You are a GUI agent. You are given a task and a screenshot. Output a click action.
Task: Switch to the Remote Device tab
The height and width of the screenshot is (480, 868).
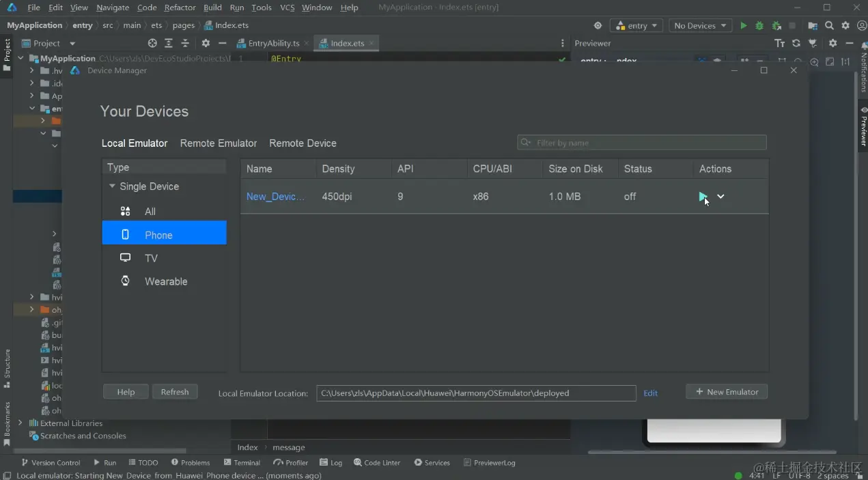point(303,143)
